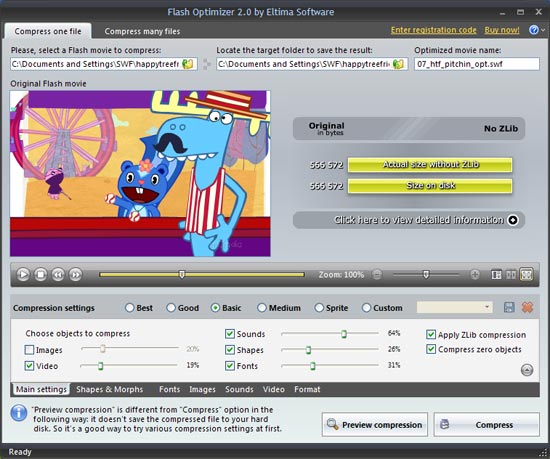Switch to the Video settings tab
The width and height of the screenshot is (550, 459).
point(274,389)
